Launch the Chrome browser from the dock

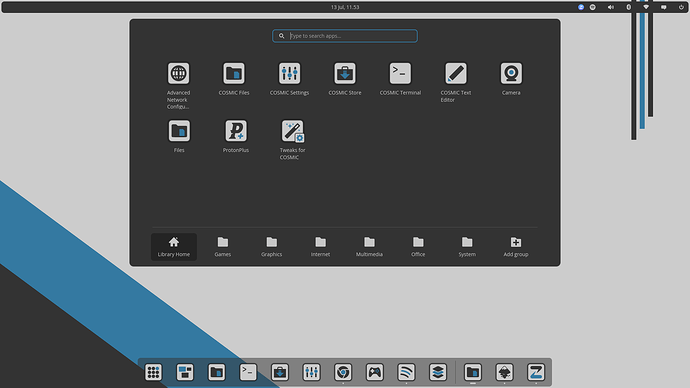343,372
